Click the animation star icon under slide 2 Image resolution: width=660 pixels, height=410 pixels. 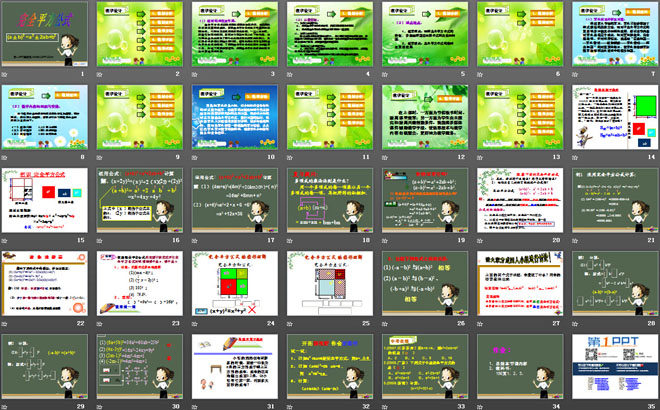[x=99, y=75]
